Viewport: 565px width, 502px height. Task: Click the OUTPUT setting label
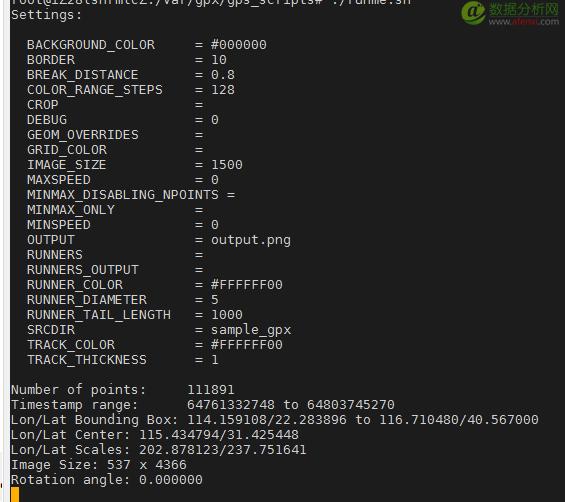click(51, 240)
